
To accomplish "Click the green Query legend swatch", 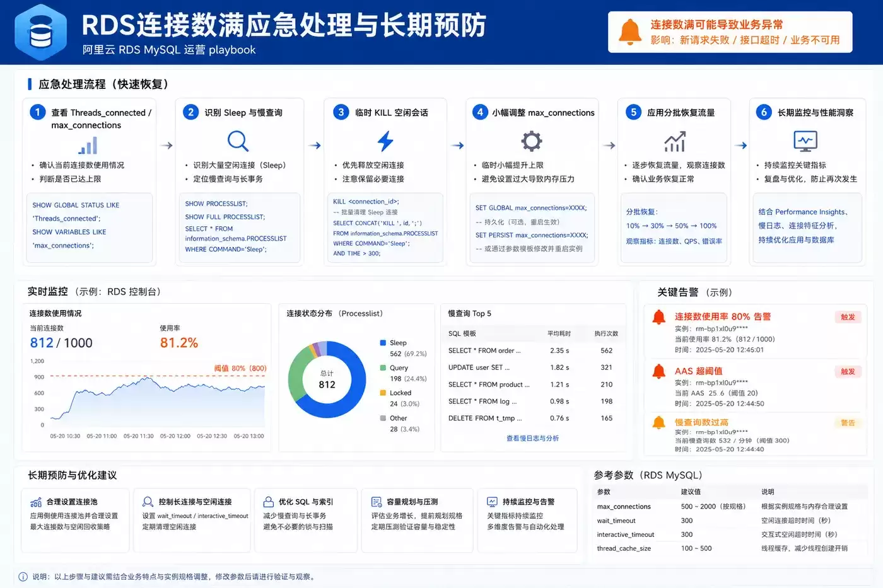I will click(x=383, y=367).
